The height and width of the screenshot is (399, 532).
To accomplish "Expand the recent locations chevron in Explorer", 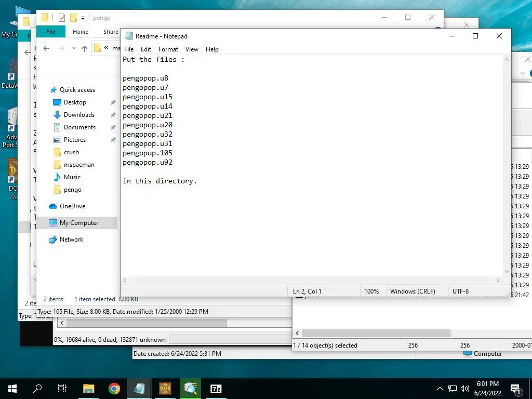I will click(74, 48).
